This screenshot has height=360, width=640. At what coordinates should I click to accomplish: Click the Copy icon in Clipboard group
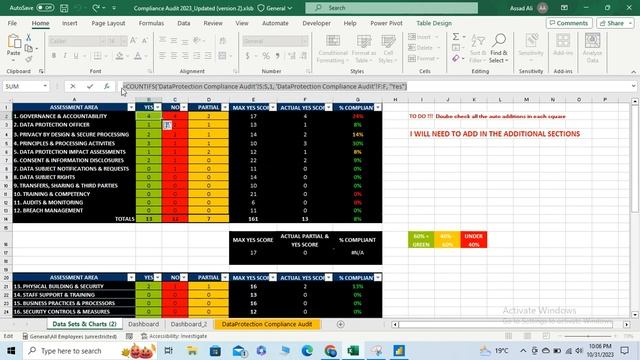(x=29, y=48)
